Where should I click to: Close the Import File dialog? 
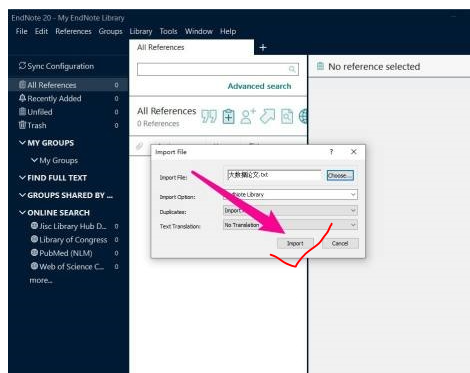tap(354, 152)
